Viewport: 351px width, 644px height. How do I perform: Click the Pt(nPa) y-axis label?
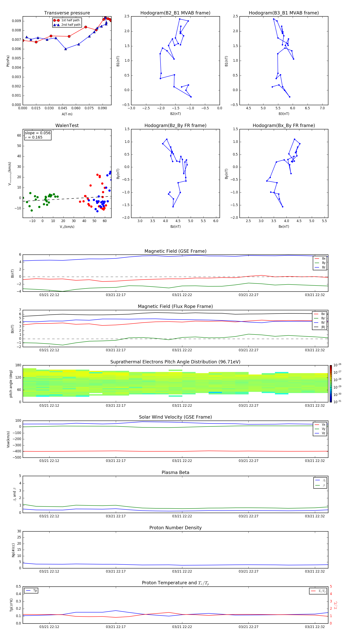(x=8, y=61)
